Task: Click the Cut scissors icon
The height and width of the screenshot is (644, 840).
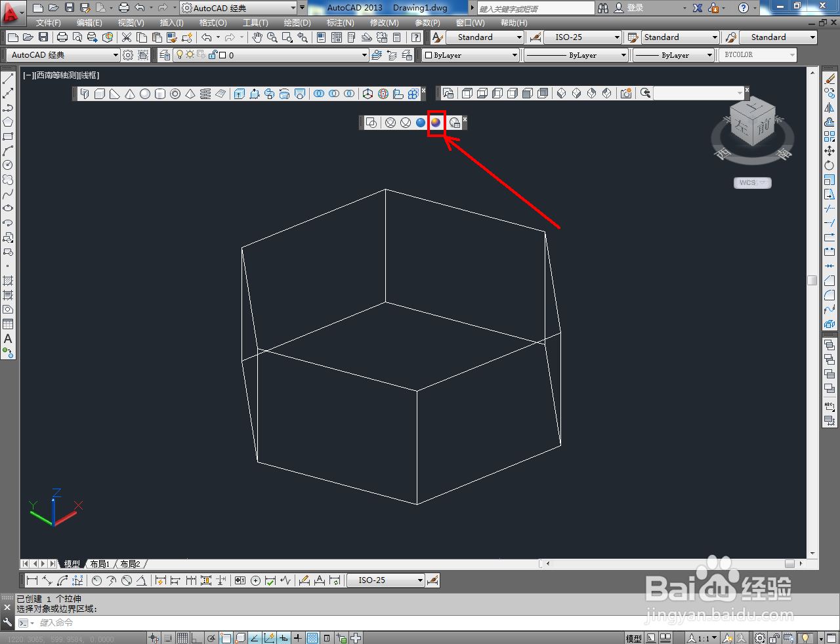Action: 127,37
